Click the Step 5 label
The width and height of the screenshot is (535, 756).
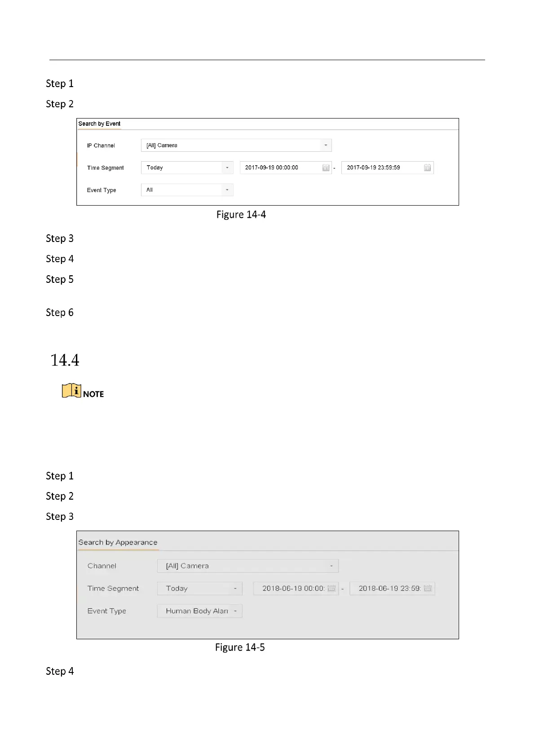pyautogui.click(x=60, y=279)
